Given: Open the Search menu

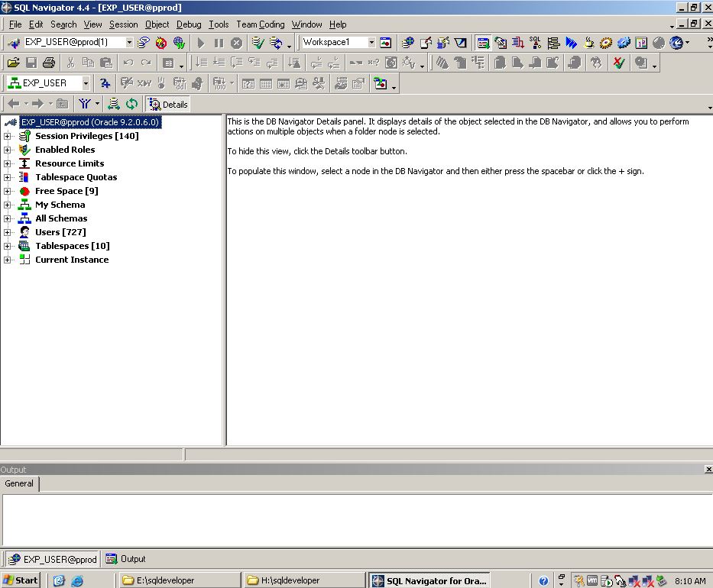Looking at the screenshot, I should tap(63, 24).
